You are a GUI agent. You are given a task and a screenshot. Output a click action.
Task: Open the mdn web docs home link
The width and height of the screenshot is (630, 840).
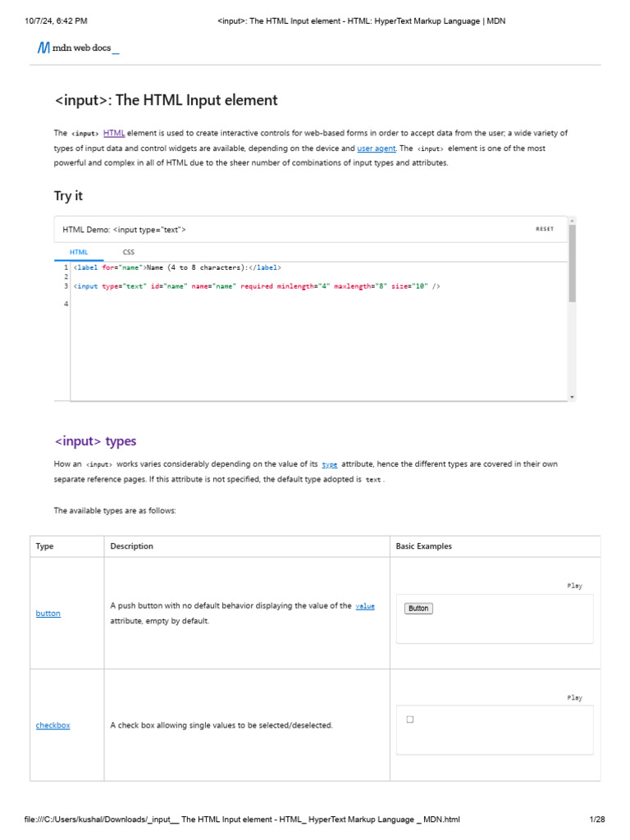pyautogui.click(x=78, y=48)
